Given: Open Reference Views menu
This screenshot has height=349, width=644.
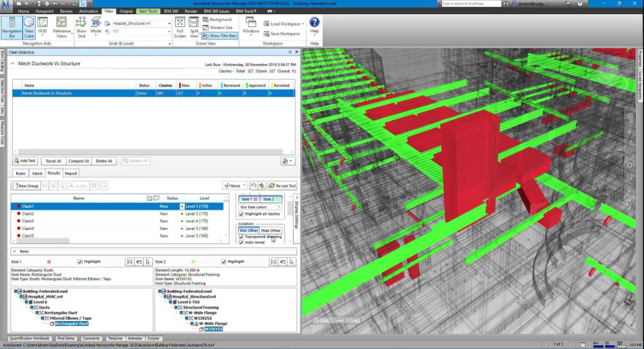Looking at the screenshot, I should pos(62,28).
